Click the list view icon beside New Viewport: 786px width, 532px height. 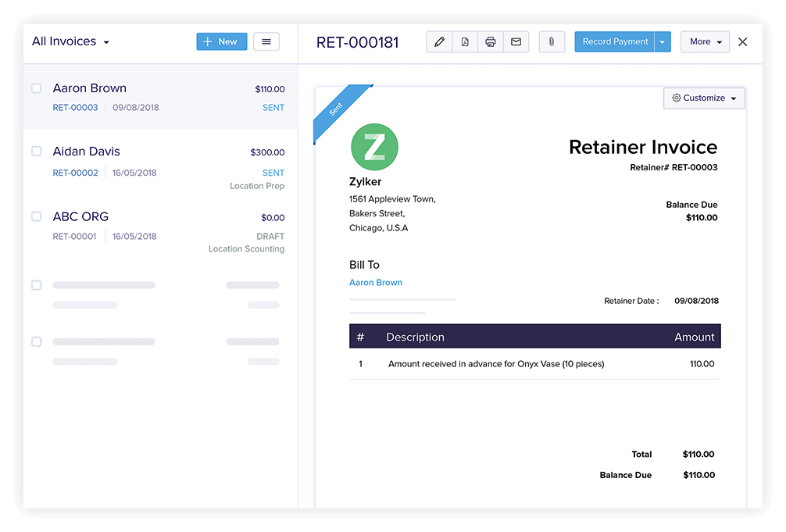point(266,41)
